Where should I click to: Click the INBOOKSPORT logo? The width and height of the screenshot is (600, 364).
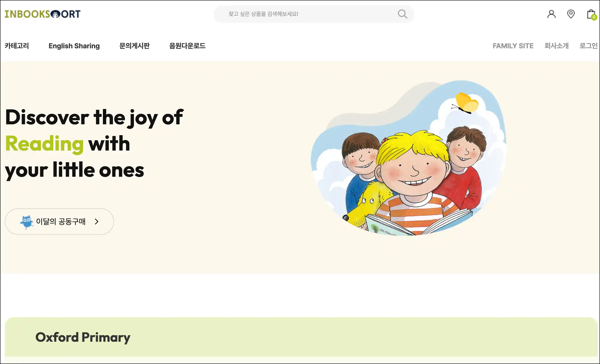(x=42, y=14)
